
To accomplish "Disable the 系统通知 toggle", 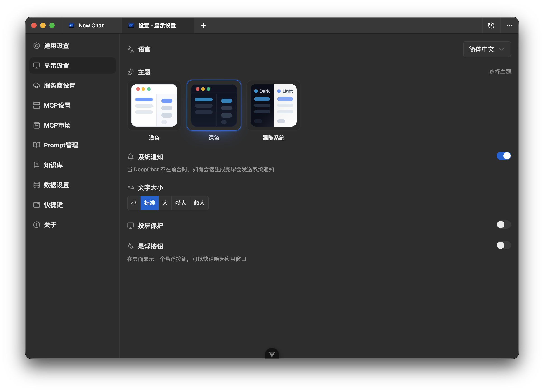I will [x=503, y=156].
